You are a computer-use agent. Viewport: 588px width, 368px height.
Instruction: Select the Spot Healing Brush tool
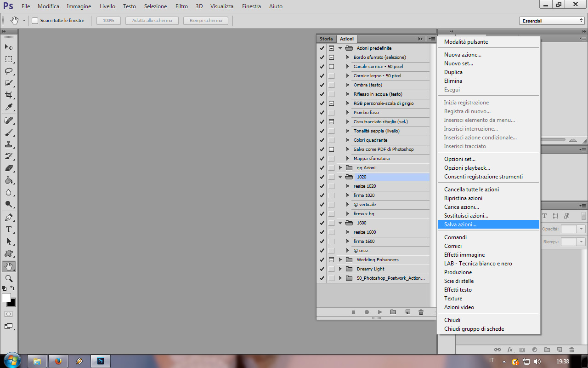coord(9,121)
